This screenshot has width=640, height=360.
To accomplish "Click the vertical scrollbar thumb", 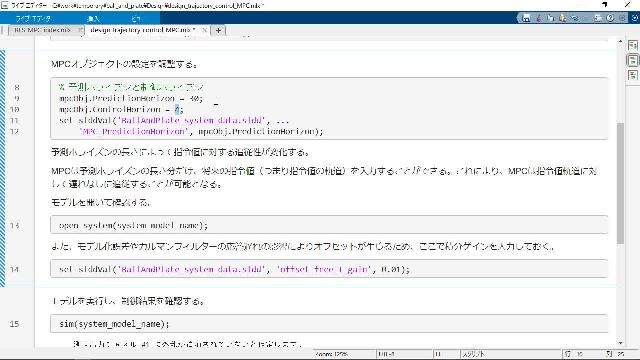I will (x=620, y=183).
